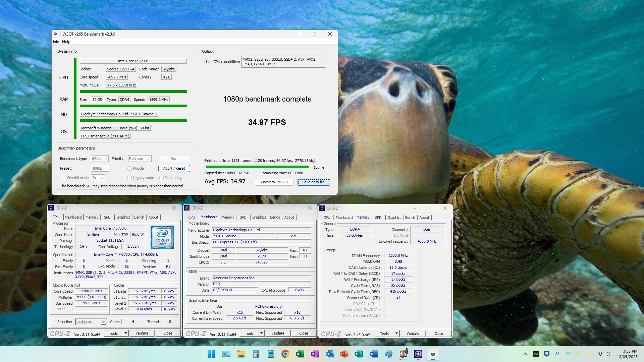The height and width of the screenshot is (362, 644).
Task: Open the volume speaker tray icon
Action: pyautogui.click(x=608, y=354)
